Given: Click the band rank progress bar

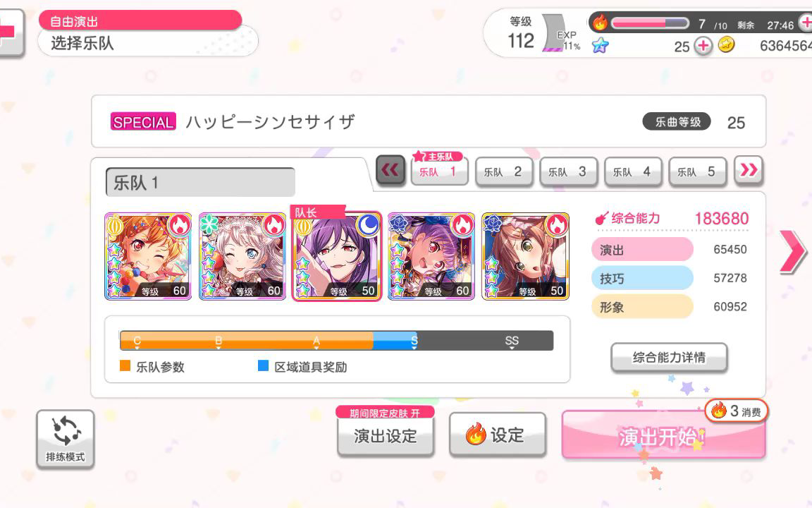Looking at the screenshot, I should coord(337,341).
